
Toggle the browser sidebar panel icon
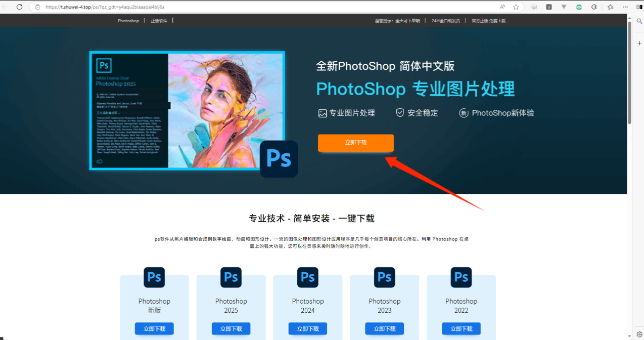(x=639, y=7)
